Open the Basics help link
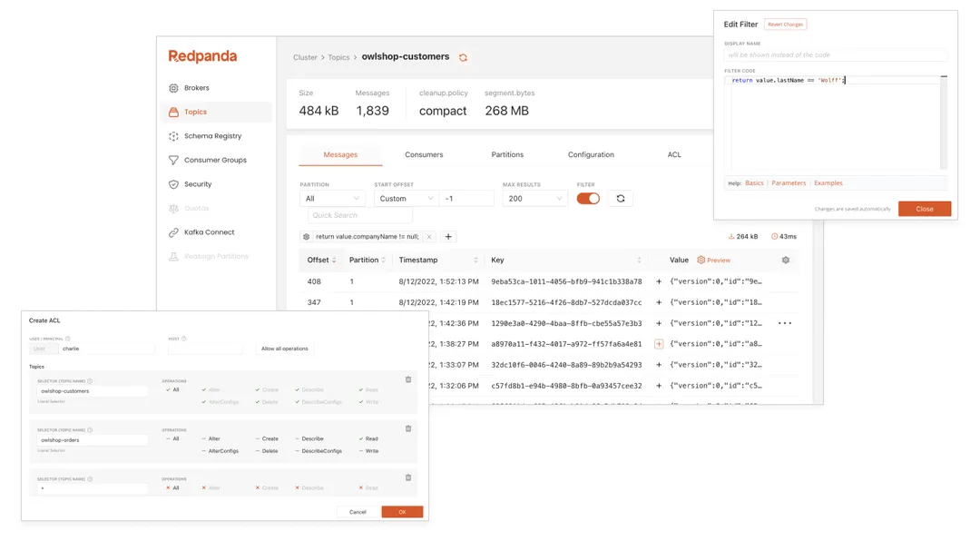This screenshot has width=980, height=541. pos(754,183)
